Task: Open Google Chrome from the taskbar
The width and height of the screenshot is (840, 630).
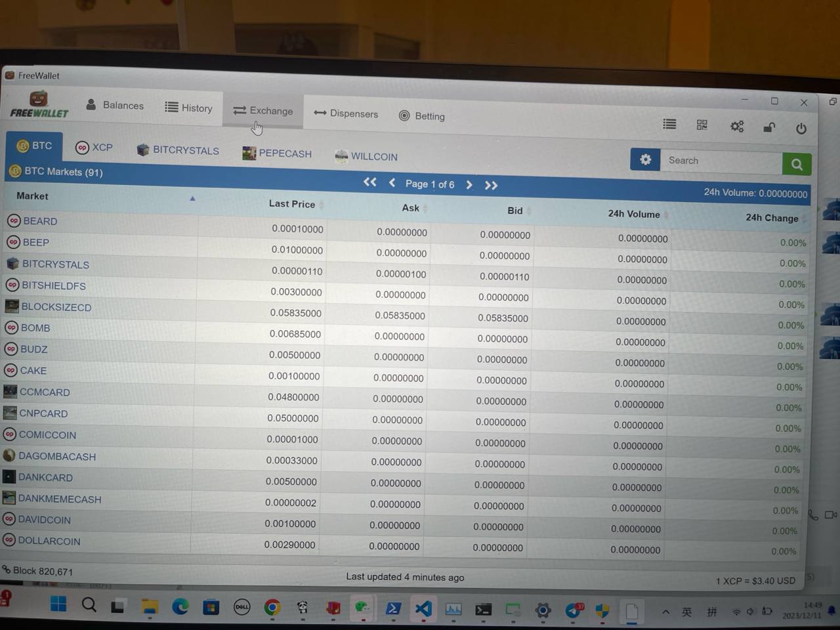Action: (272, 608)
